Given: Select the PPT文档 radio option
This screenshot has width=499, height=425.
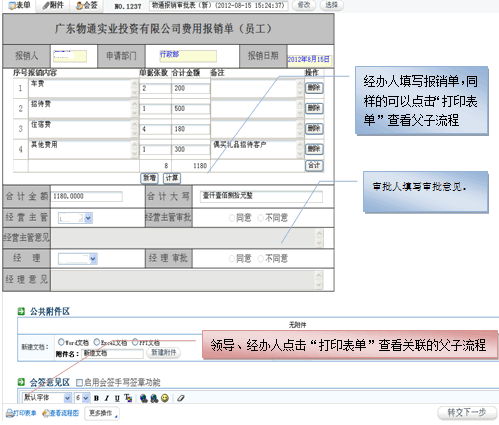Looking at the screenshot, I should [x=135, y=342].
